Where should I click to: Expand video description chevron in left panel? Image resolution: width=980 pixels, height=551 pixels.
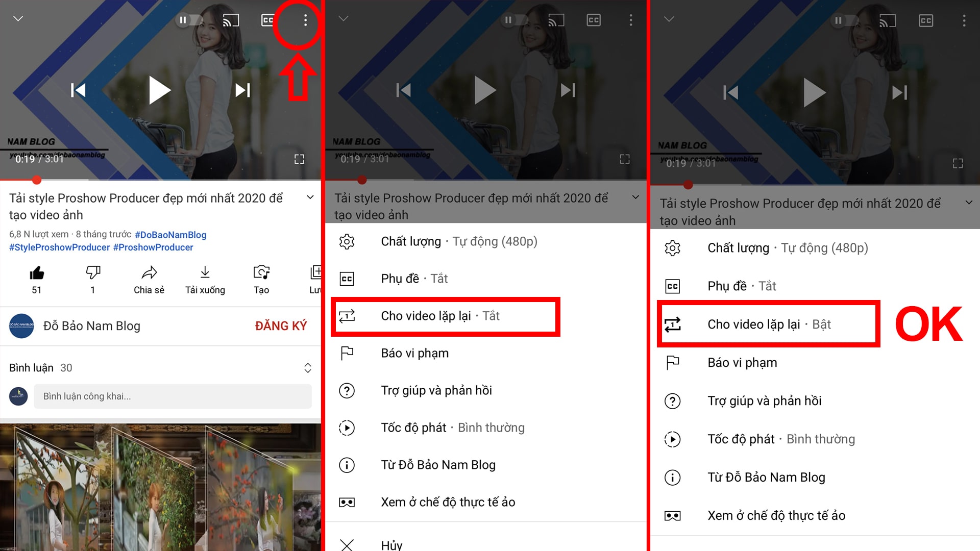pyautogui.click(x=310, y=197)
